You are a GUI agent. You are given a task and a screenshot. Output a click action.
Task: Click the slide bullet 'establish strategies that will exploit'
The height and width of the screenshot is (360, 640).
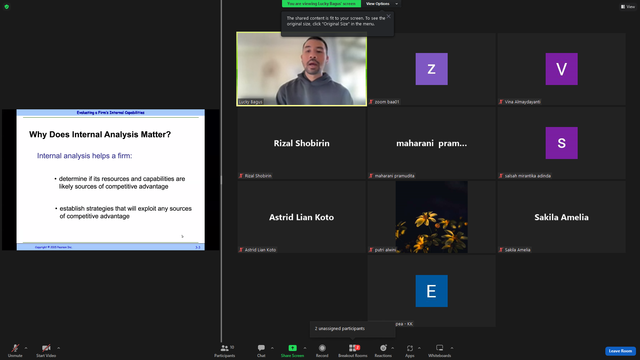coord(126,212)
